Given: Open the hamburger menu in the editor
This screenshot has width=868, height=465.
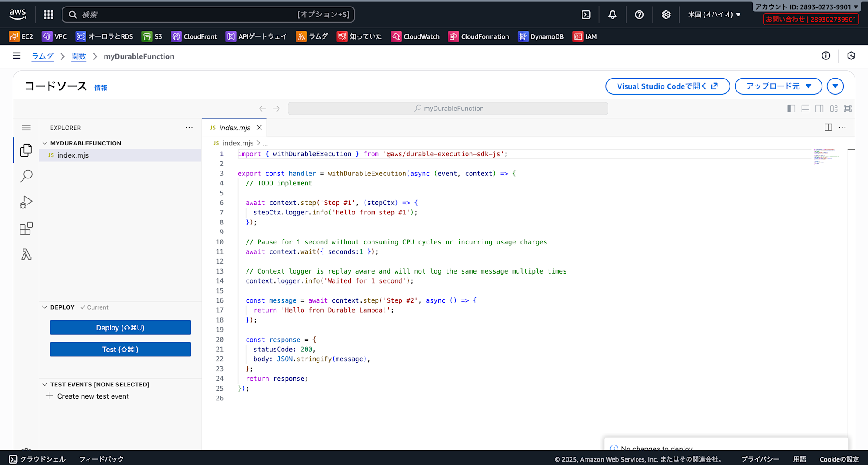Looking at the screenshot, I should [26, 128].
